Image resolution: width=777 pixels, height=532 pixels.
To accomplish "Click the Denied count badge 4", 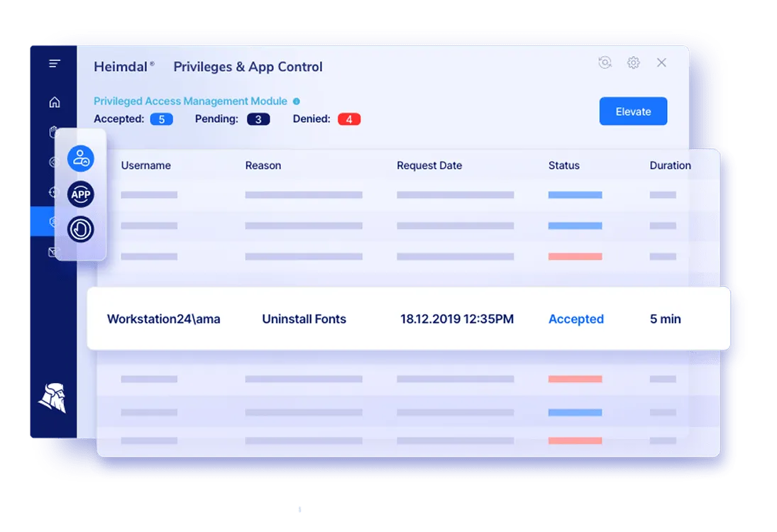I will click(349, 119).
